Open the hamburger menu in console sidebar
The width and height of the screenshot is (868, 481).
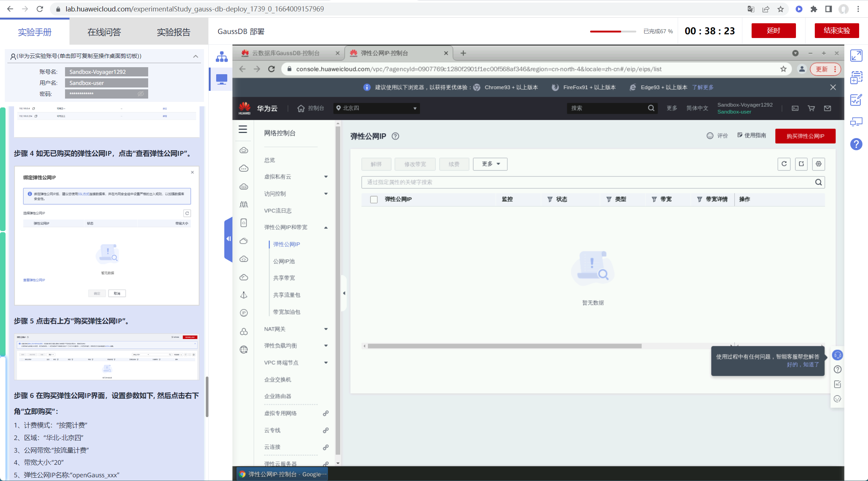243,129
